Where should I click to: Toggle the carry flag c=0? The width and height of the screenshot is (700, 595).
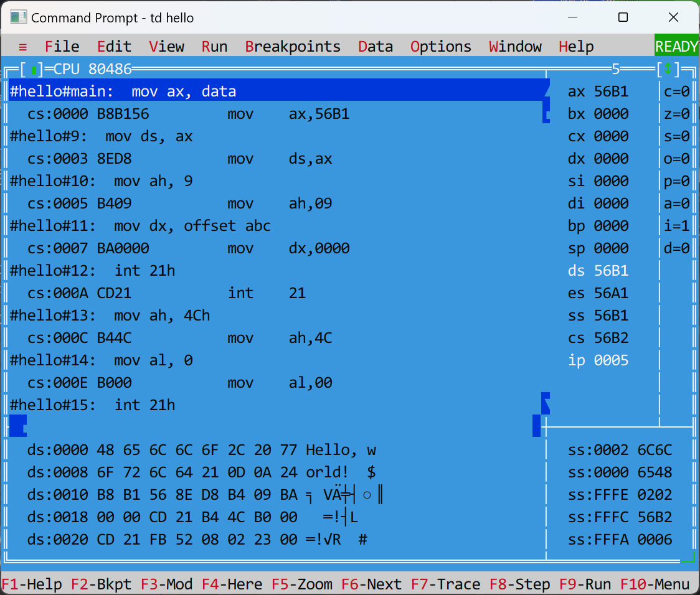coord(676,91)
